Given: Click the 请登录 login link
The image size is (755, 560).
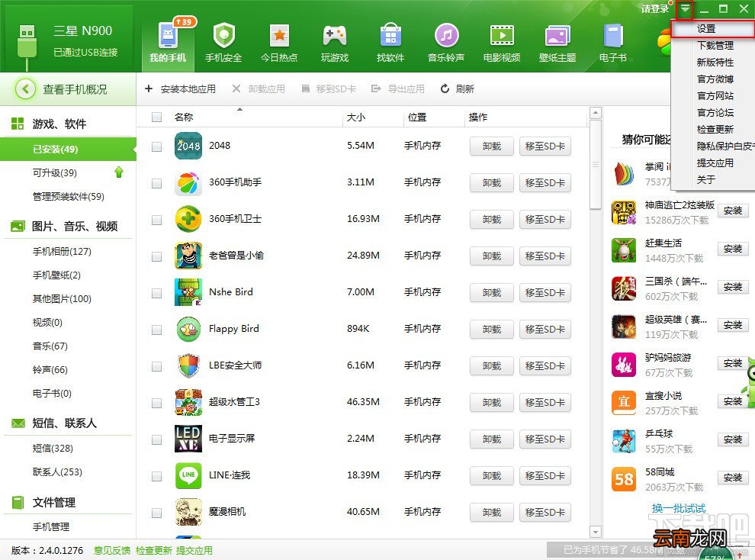Looking at the screenshot, I should click(x=655, y=8).
